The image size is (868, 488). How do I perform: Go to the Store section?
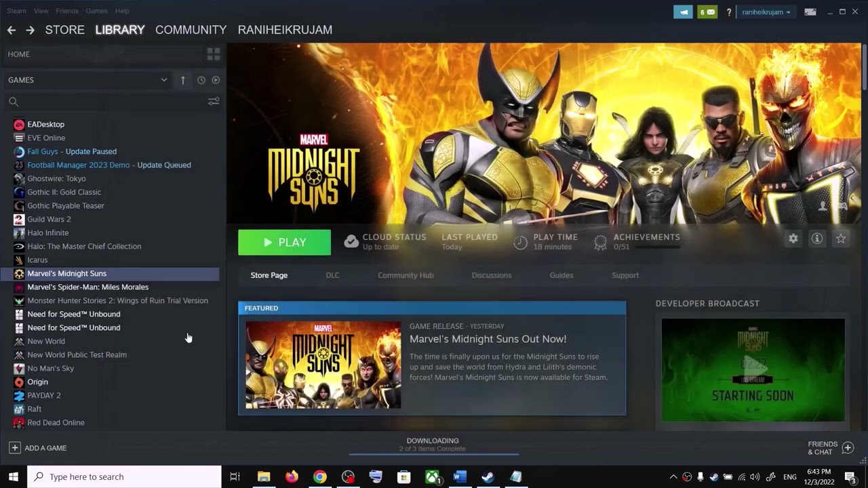[64, 30]
